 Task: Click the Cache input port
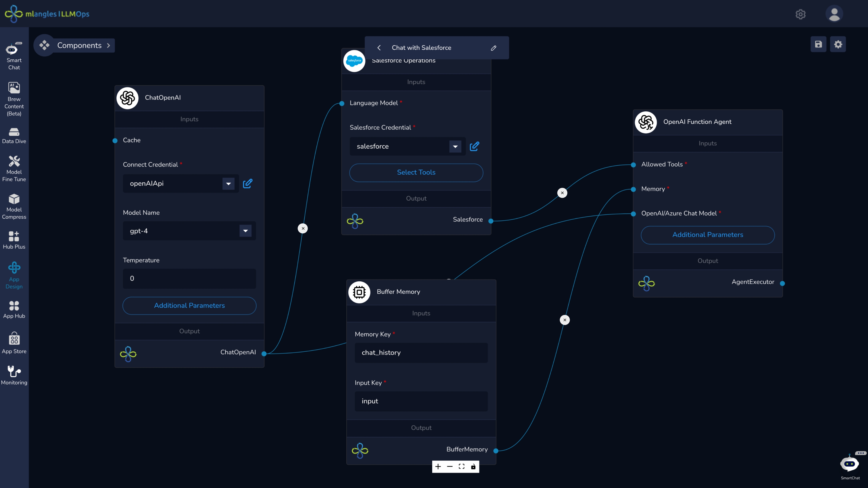[x=115, y=141]
